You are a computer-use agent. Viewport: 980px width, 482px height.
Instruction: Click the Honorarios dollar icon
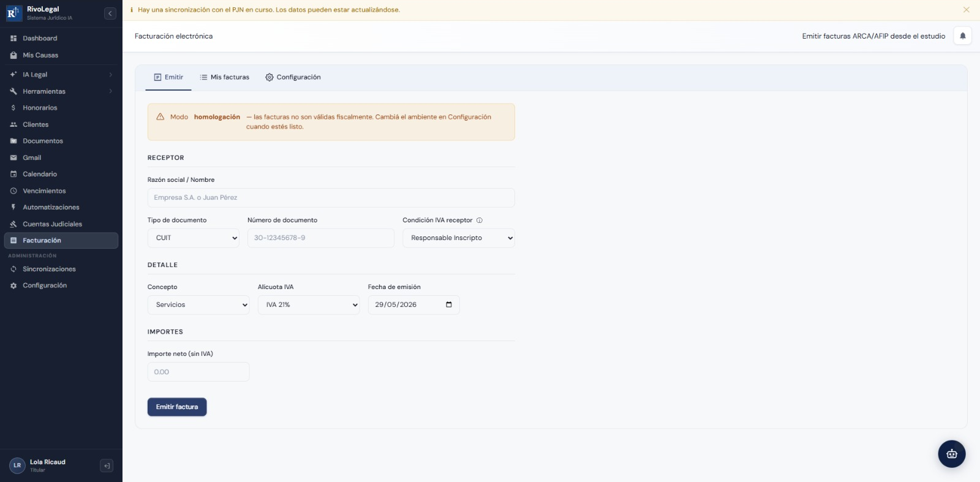click(x=13, y=108)
